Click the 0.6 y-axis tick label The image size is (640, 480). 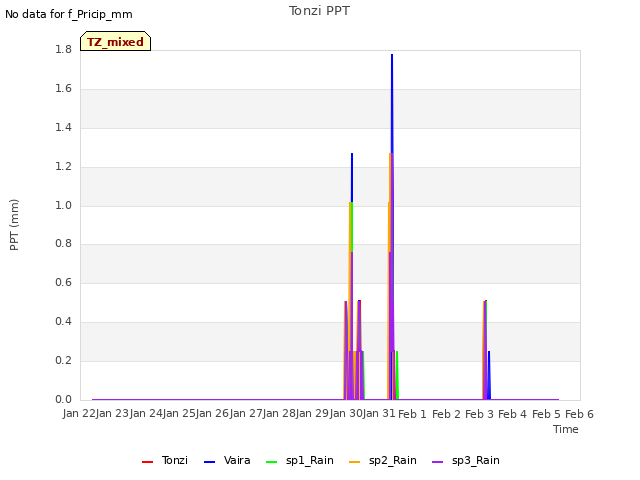pos(63,282)
